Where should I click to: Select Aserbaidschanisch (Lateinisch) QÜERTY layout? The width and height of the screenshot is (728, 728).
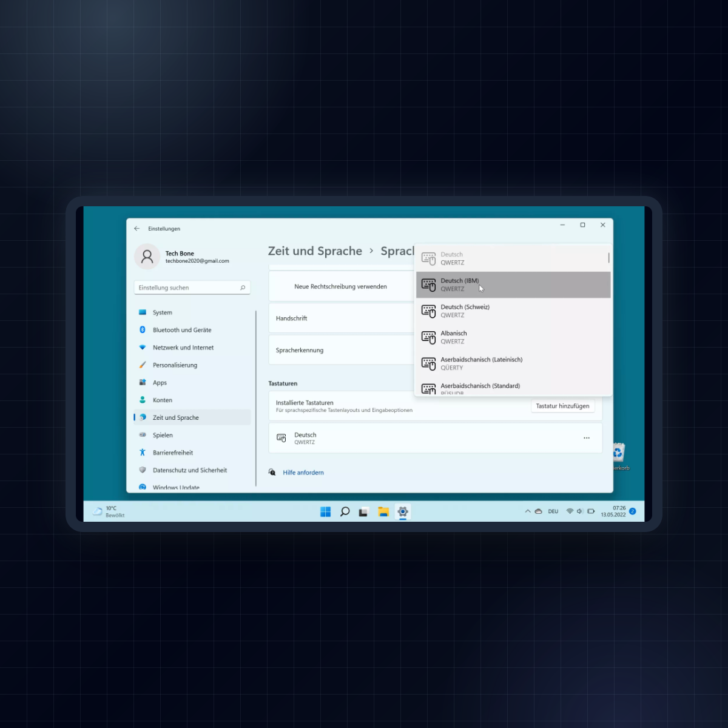pyautogui.click(x=513, y=363)
